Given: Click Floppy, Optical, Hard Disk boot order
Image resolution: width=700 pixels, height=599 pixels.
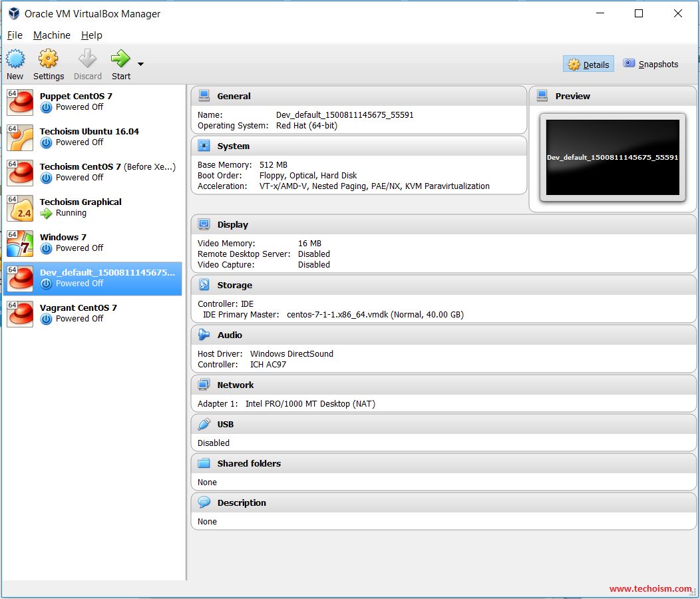Looking at the screenshot, I should (308, 176).
